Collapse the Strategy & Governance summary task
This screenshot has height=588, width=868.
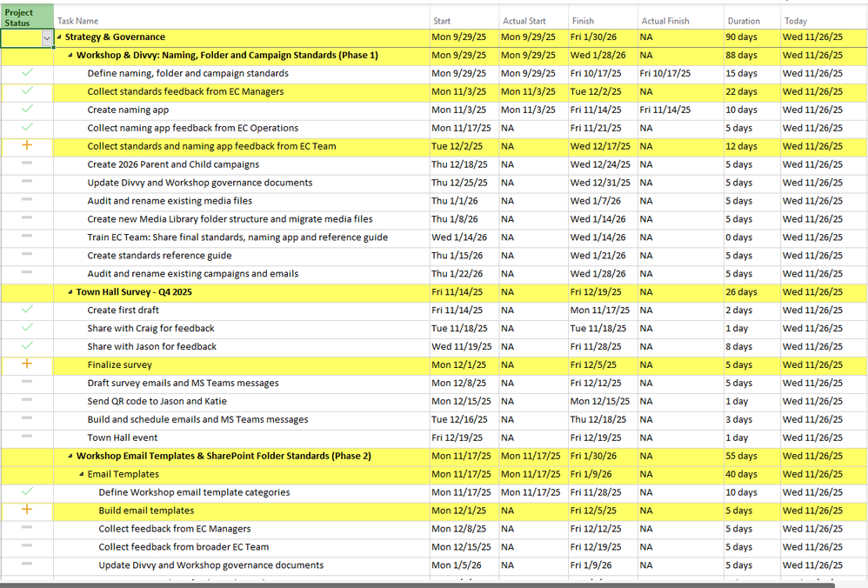pos(59,37)
